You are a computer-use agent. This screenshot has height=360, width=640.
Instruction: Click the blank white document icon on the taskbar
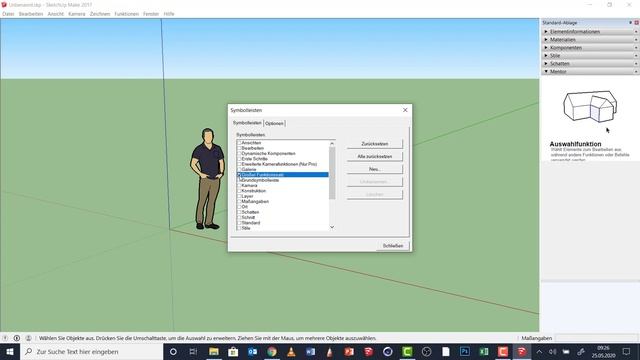(446, 351)
